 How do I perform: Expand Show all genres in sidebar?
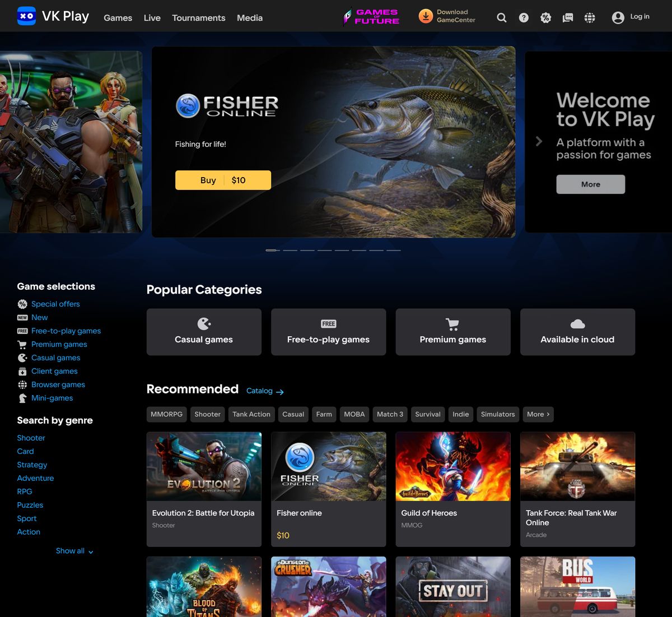click(x=74, y=551)
